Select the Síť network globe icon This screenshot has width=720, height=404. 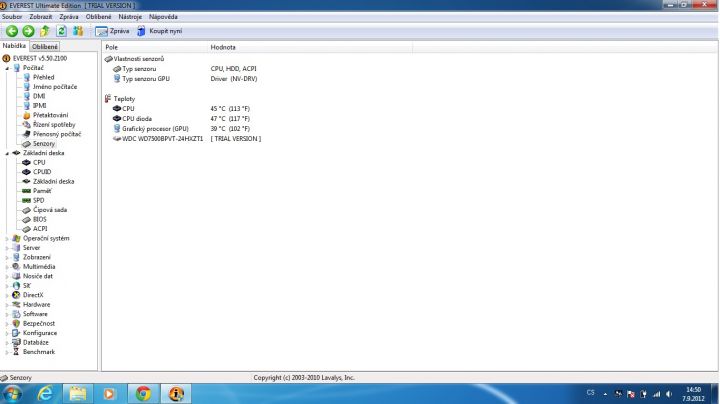[x=17, y=286]
